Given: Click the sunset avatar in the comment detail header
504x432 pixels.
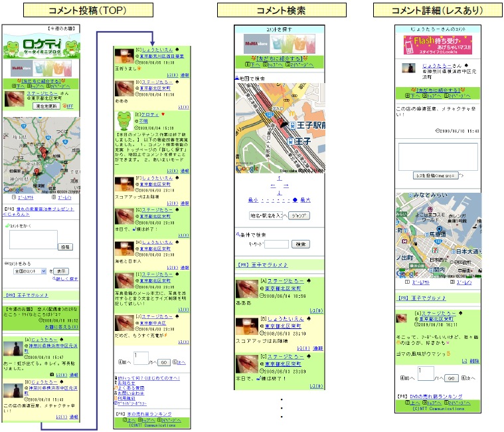Looking at the screenshot, I should pos(410,68).
